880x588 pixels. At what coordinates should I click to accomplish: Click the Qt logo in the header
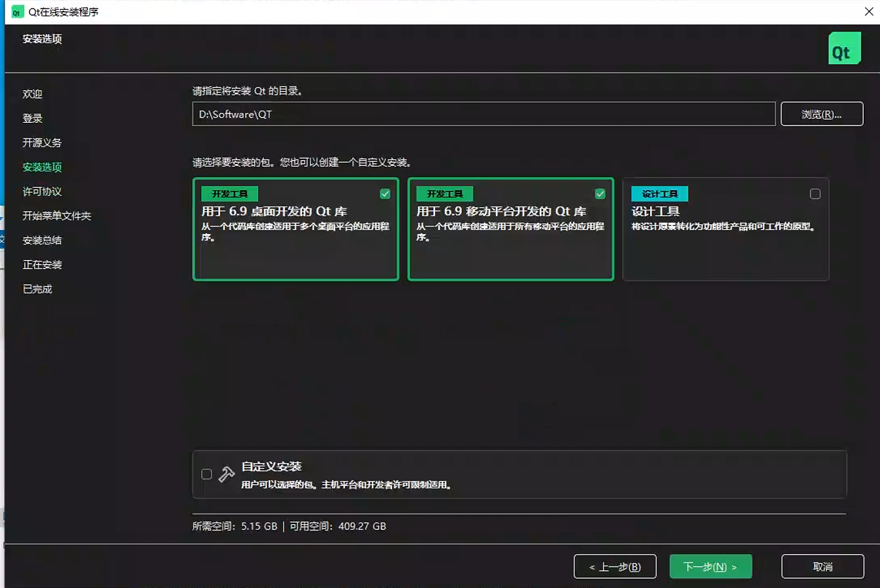click(844, 48)
